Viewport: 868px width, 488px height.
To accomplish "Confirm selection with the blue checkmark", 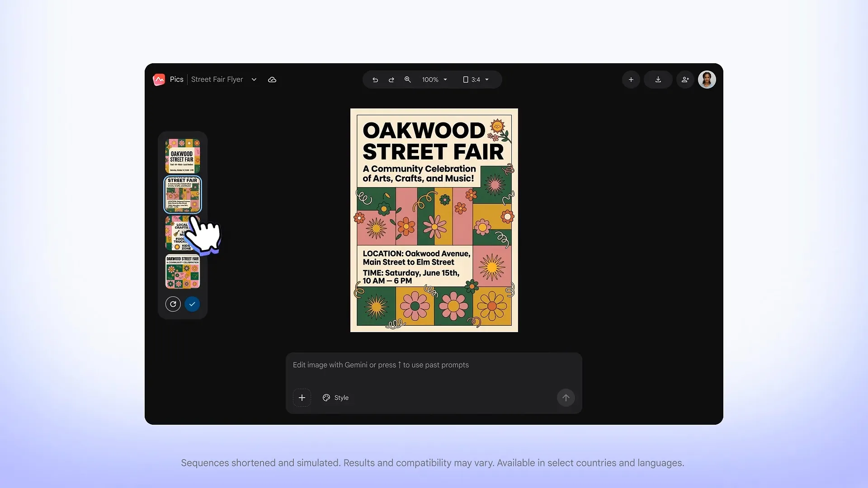I will [x=192, y=304].
